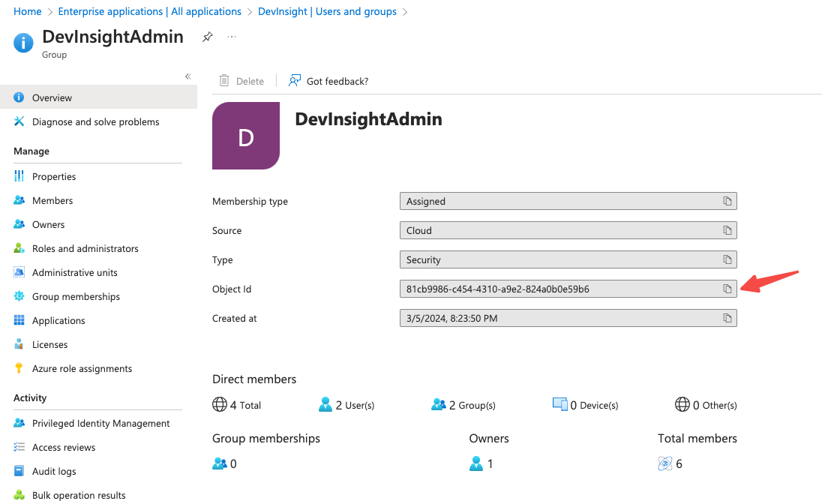Image resolution: width=822 pixels, height=504 pixels.
Task: Select Audit logs under Activity
Action: tap(52, 471)
